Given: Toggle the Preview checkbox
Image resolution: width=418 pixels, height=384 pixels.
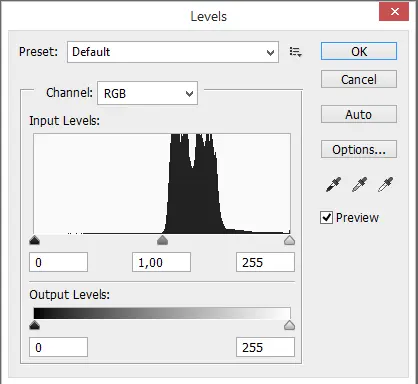Looking at the screenshot, I should tap(326, 218).
